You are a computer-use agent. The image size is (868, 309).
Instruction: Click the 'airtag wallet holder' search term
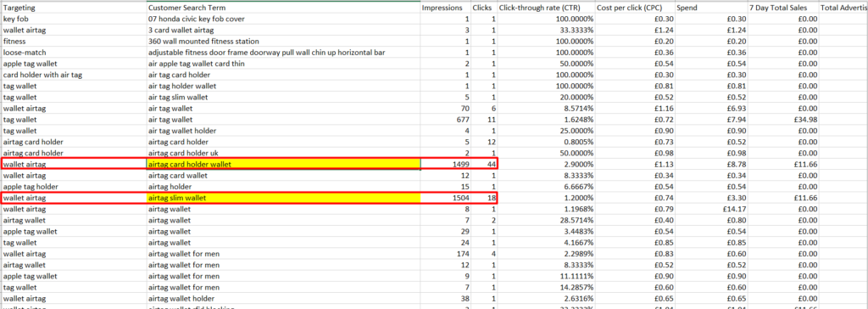pyautogui.click(x=283, y=298)
